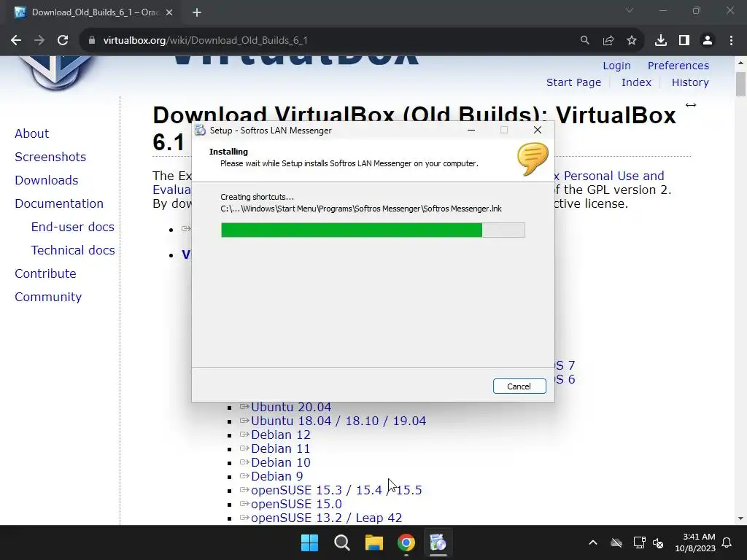Open the Community link
This screenshot has height=560, width=747.
click(48, 297)
